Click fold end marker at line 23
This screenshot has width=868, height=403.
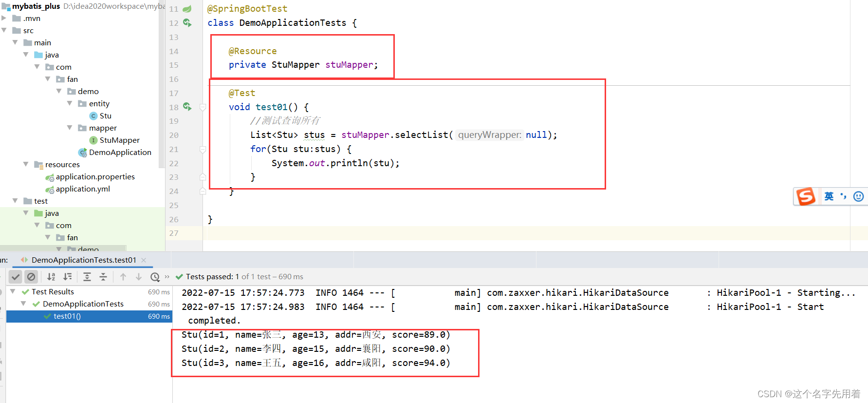pyautogui.click(x=203, y=177)
